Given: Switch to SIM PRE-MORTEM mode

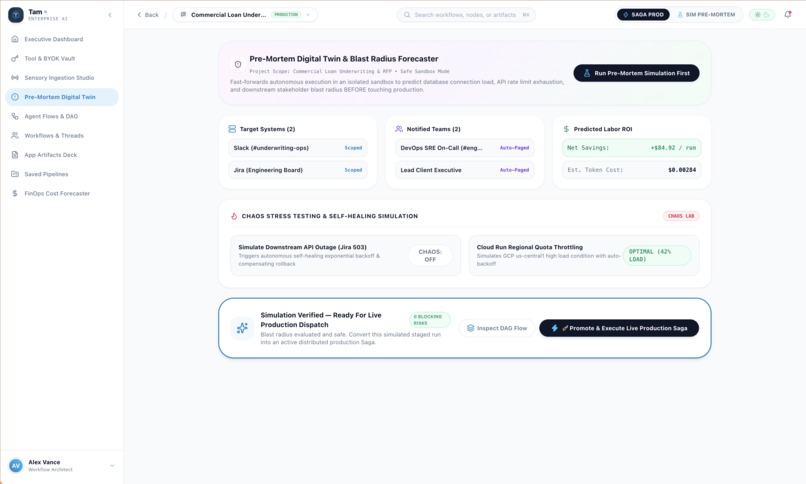Looking at the screenshot, I should click(706, 15).
